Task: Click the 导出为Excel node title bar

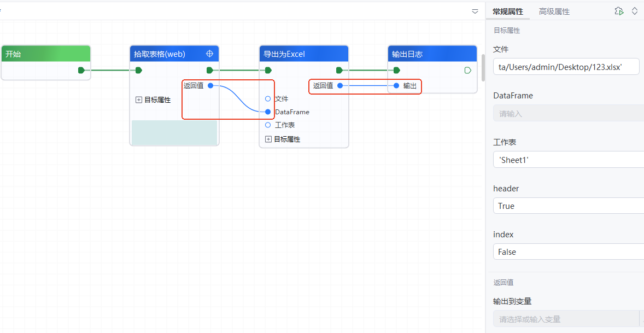Action: (295, 54)
